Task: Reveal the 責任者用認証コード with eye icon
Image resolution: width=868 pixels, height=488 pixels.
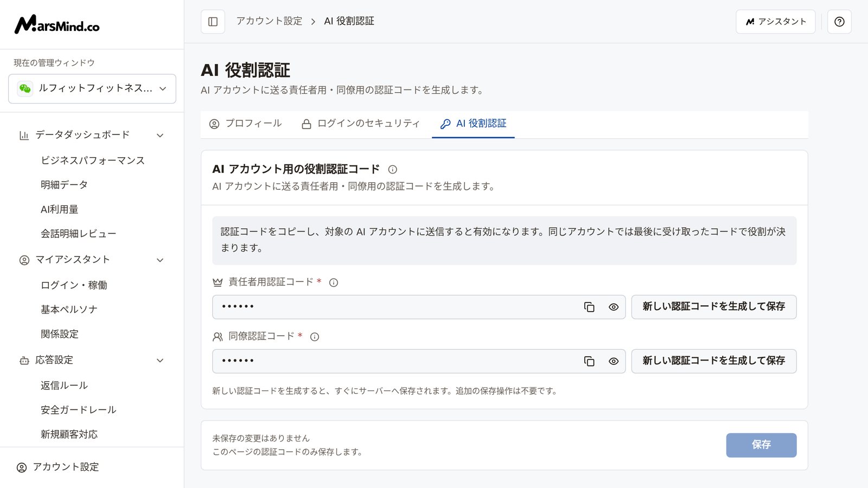Action: [x=614, y=307]
